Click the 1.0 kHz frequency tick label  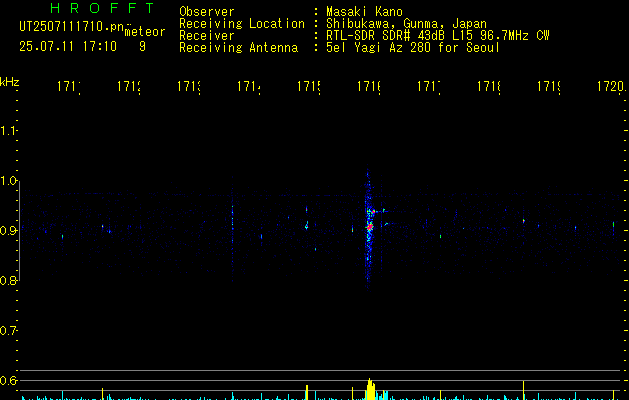pos(8,181)
